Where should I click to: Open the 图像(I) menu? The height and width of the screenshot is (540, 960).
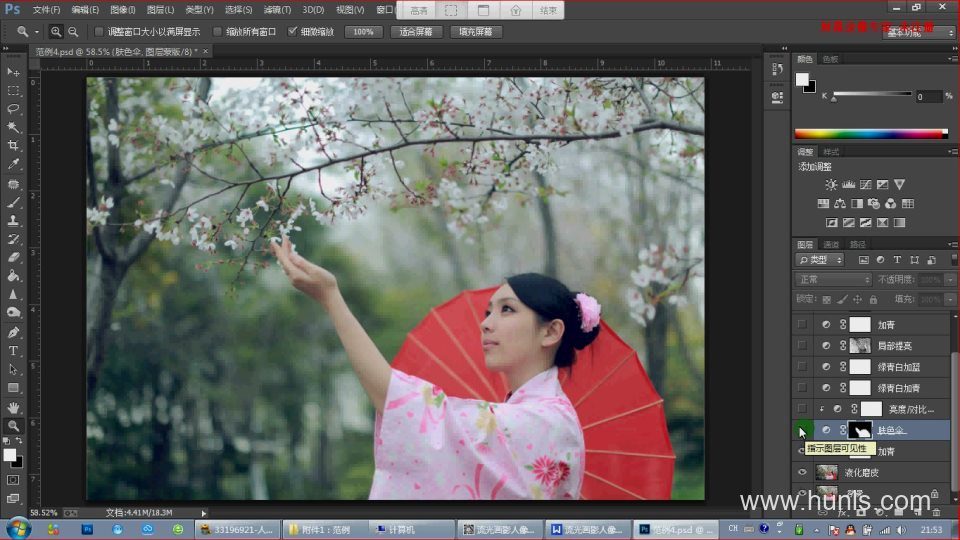point(122,10)
